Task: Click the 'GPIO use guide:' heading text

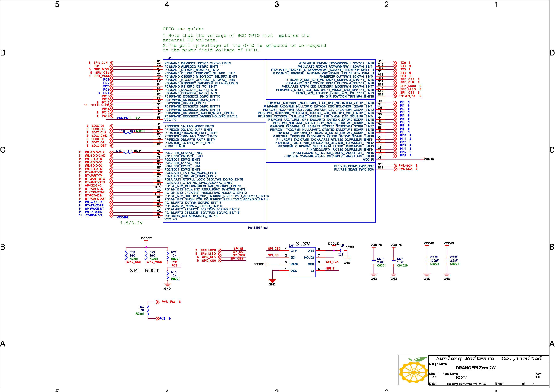Action: coord(183,29)
